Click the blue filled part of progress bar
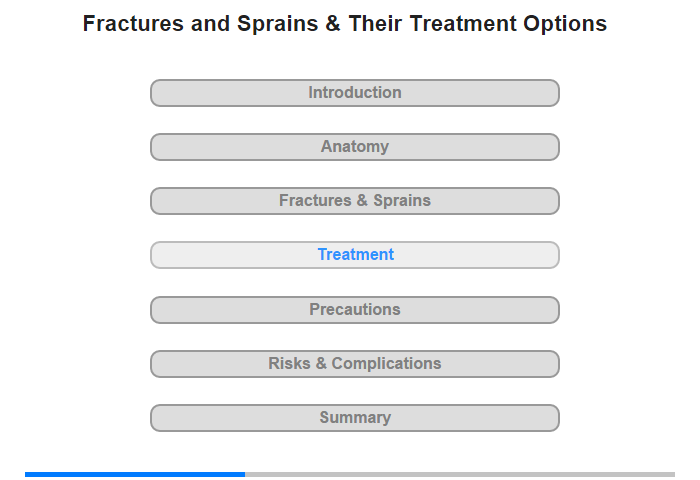700x480 pixels. pyautogui.click(x=135, y=474)
